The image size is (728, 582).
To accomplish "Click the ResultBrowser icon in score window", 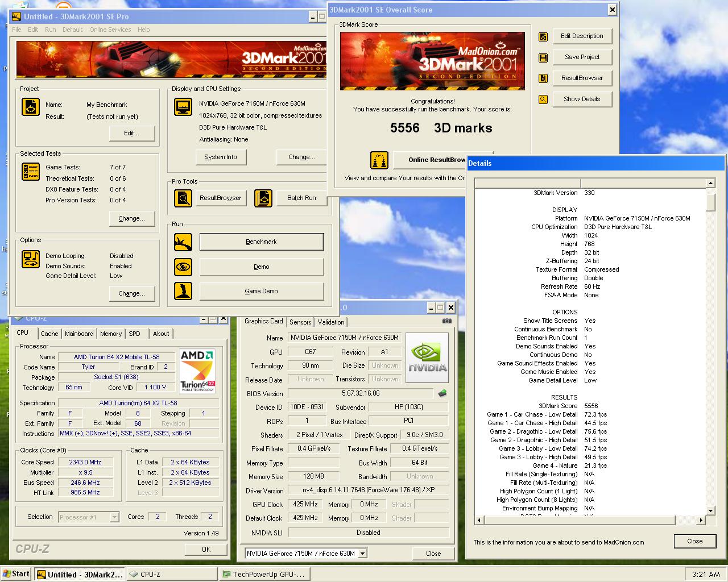I will [543, 78].
